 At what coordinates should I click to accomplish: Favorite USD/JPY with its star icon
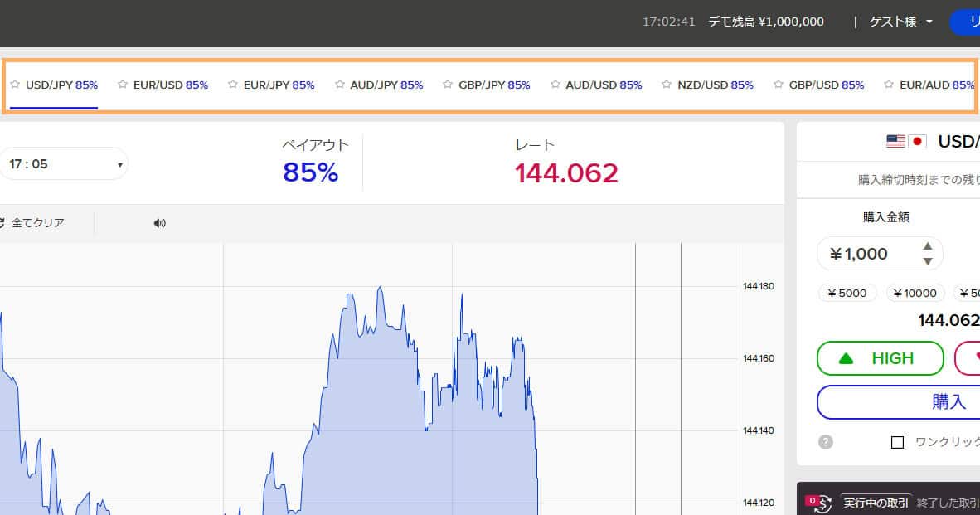[15, 85]
